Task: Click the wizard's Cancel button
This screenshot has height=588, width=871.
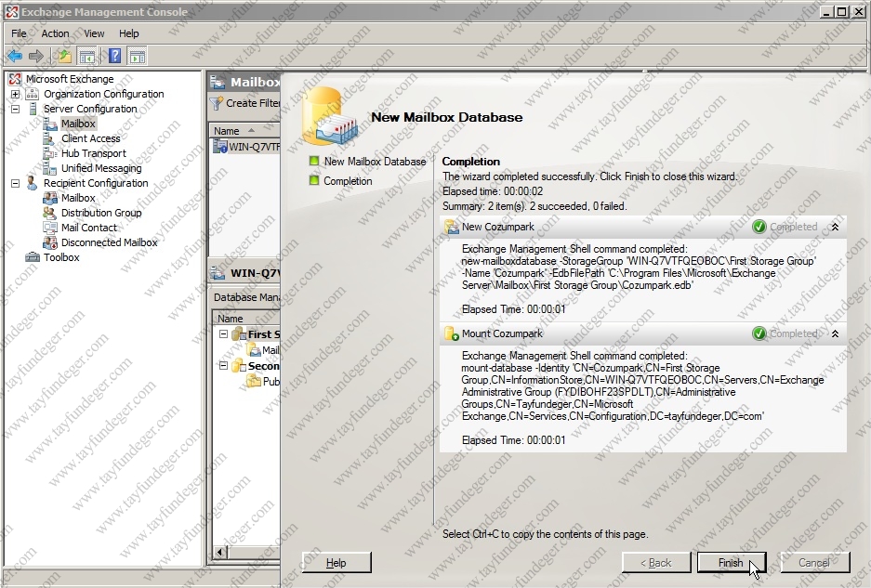Action: [814, 563]
